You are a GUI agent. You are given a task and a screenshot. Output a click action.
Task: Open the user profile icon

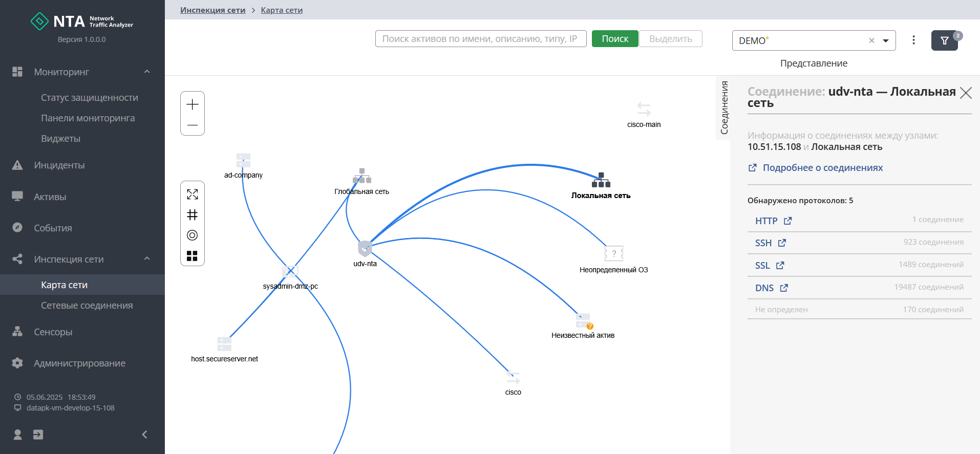[17, 435]
